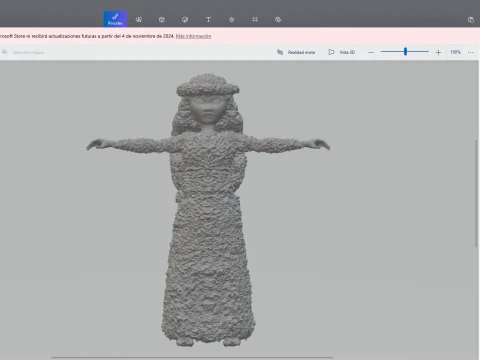The image size is (480, 360).
Task: Select the Text tool
Action: [x=208, y=20]
